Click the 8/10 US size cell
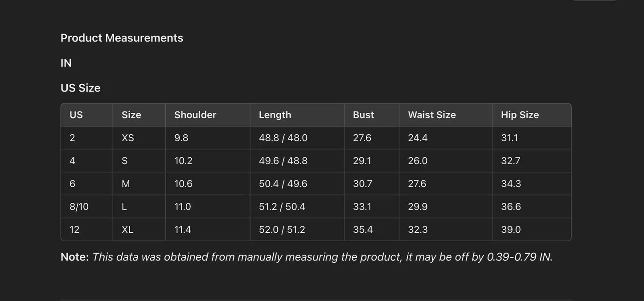644x301 pixels. (x=79, y=207)
